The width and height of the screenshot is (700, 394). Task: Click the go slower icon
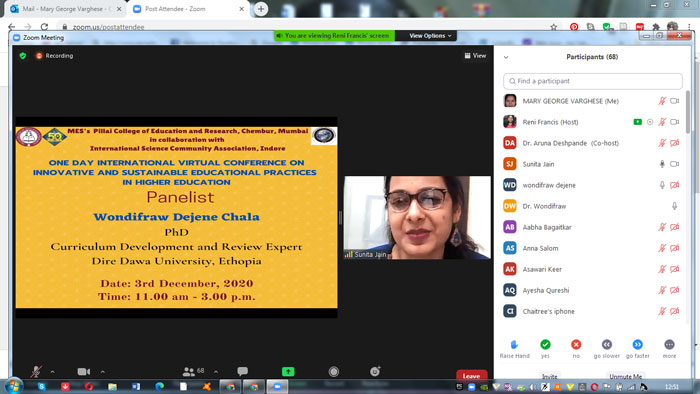[x=607, y=344]
